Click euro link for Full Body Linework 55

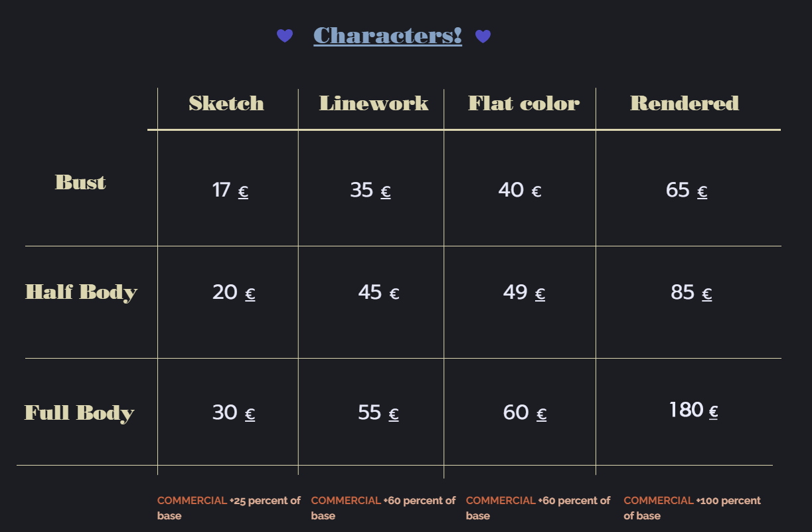[394, 414]
